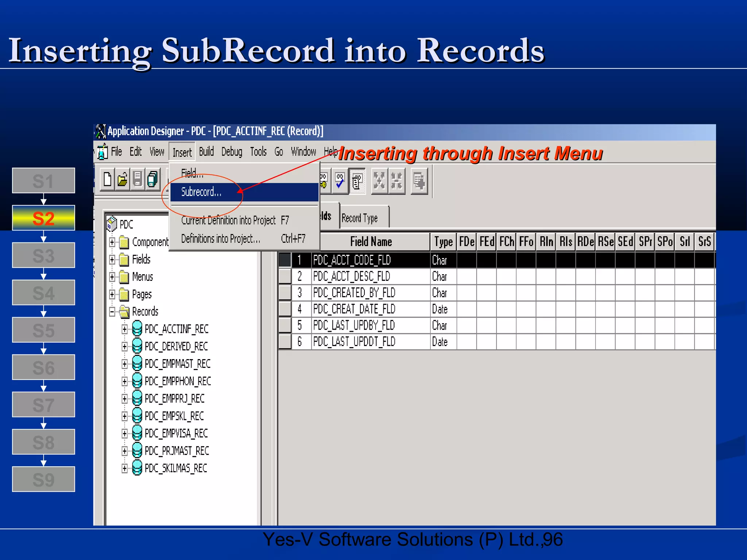This screenshot has width=747, height=560.
Task: Select PDC_PRJMAST_REC label in project tree
Action: 177,451
